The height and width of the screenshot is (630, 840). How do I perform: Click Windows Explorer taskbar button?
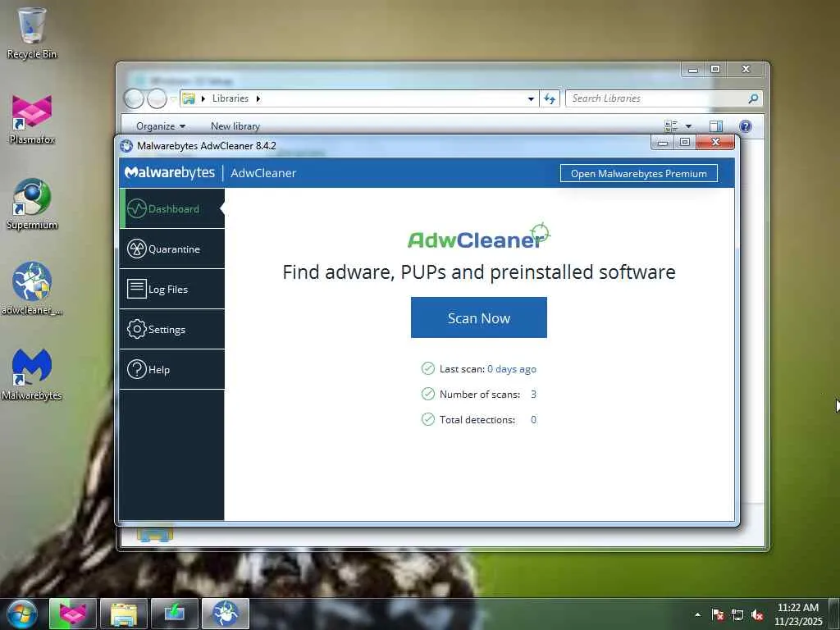(124, 614)
